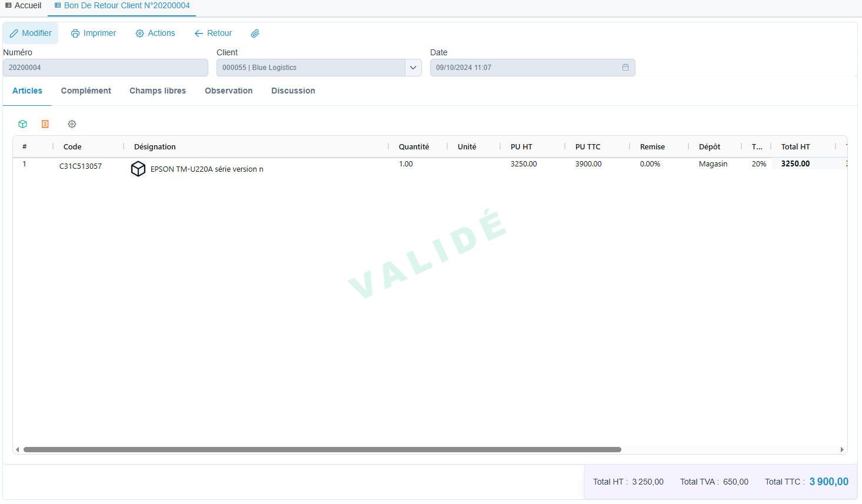
Task: Click the pencil icon on Modifier
Action: (14, 33)
